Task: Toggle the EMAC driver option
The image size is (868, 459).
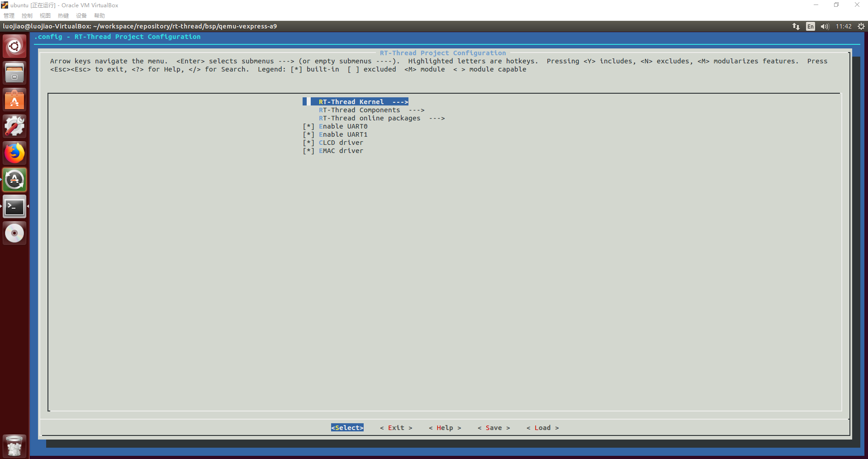Action: (x=333, y=151)
